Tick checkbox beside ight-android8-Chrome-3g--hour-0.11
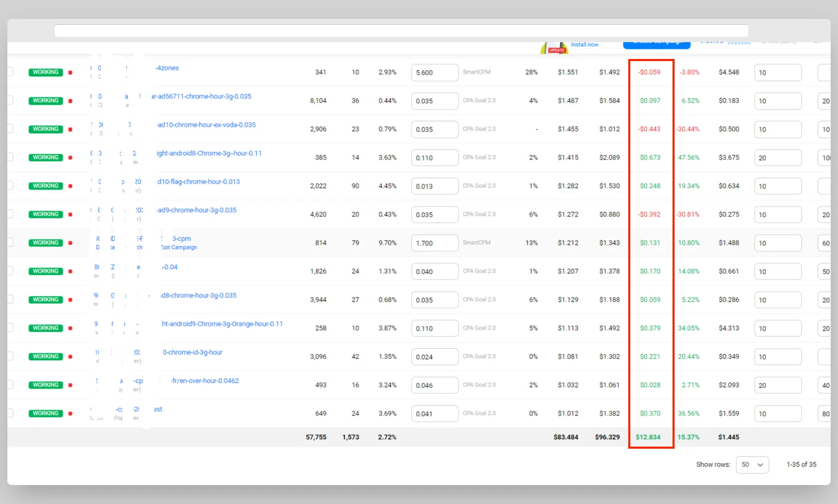Image resolution: width=838 pixels, height=504 pixels. tap(10, 157)
